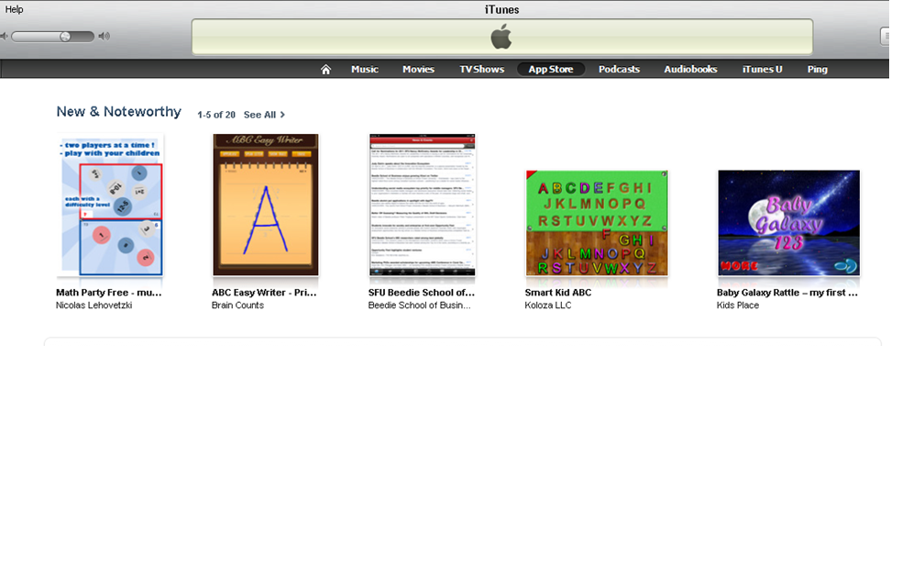
Task: Click the 1-5 of 20 counter text
Action: point(216,115)
